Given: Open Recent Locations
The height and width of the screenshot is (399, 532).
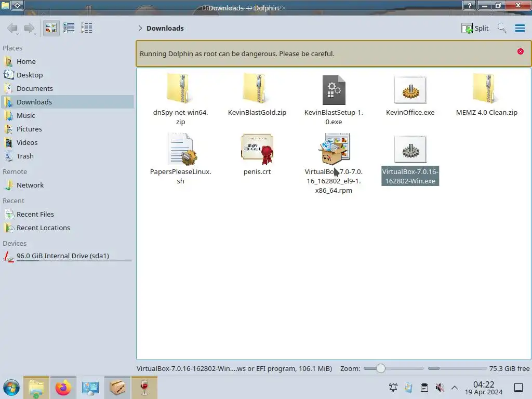Looking at the screenshot, I should 67,228.
